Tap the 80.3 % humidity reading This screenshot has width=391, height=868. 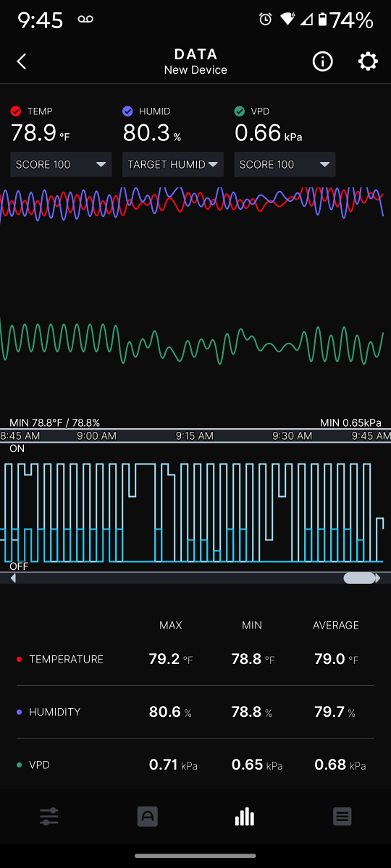click(x=152, y=133)
